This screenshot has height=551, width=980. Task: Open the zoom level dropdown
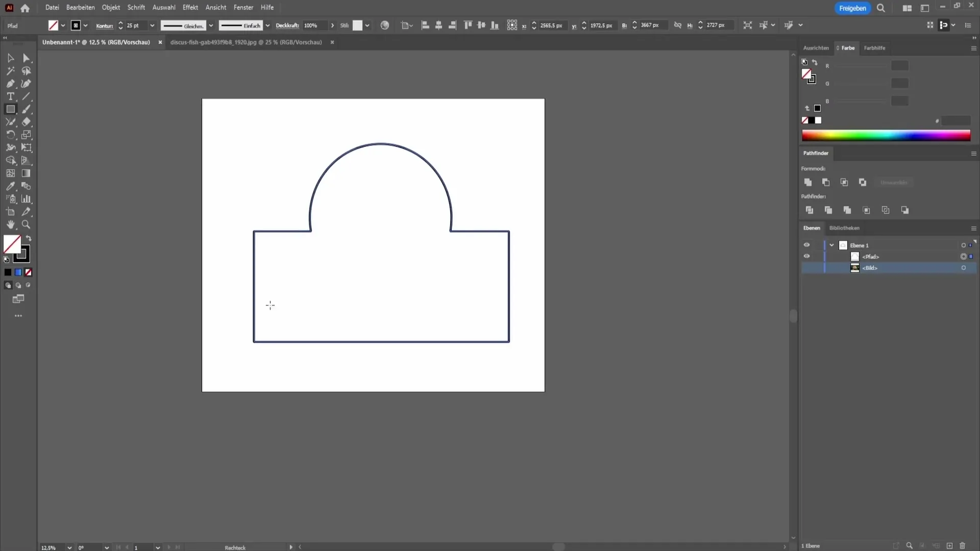pos(69,547)
